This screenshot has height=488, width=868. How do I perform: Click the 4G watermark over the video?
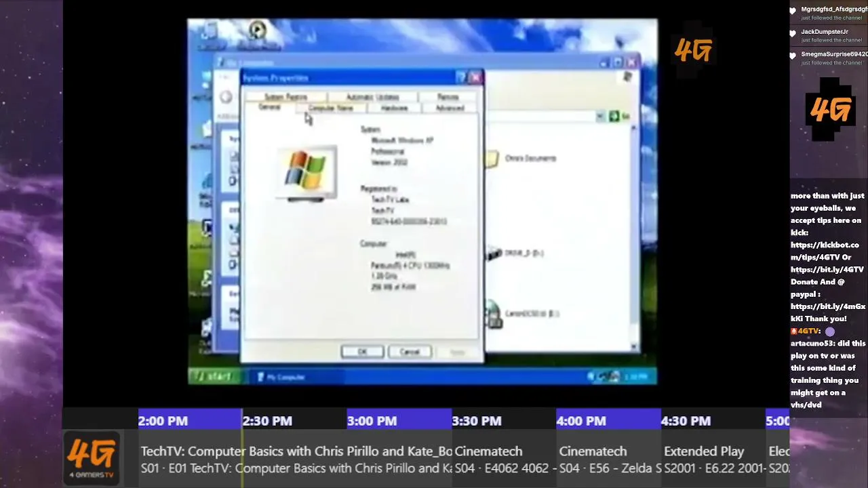coord(693,49)
